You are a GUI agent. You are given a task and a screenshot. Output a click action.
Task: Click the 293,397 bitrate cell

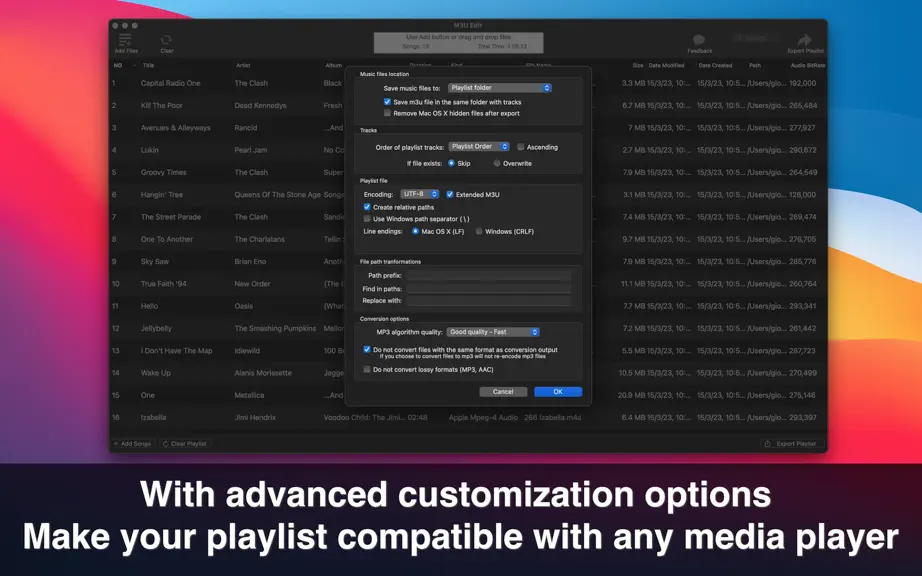pyautogui.click(x=803, y=418)
